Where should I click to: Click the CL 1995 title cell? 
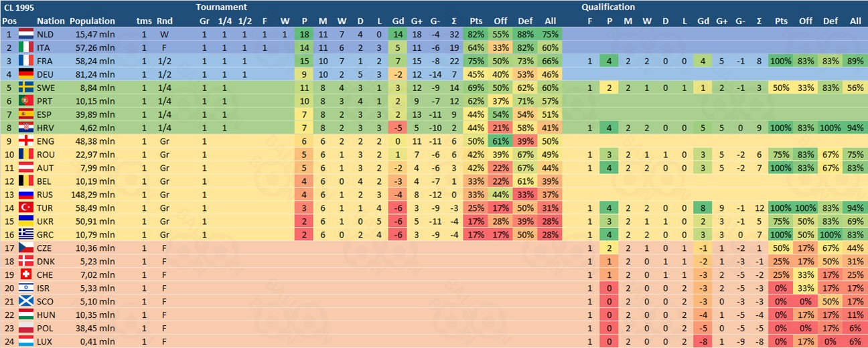point(18,7)
